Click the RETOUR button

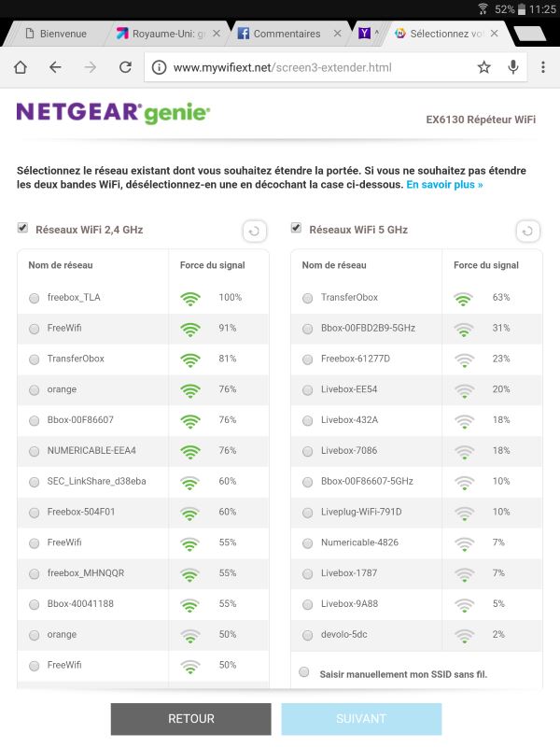(191, 719)
